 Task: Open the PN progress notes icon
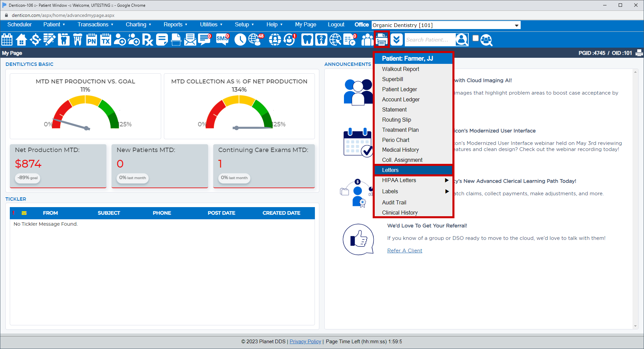(92, 40)
